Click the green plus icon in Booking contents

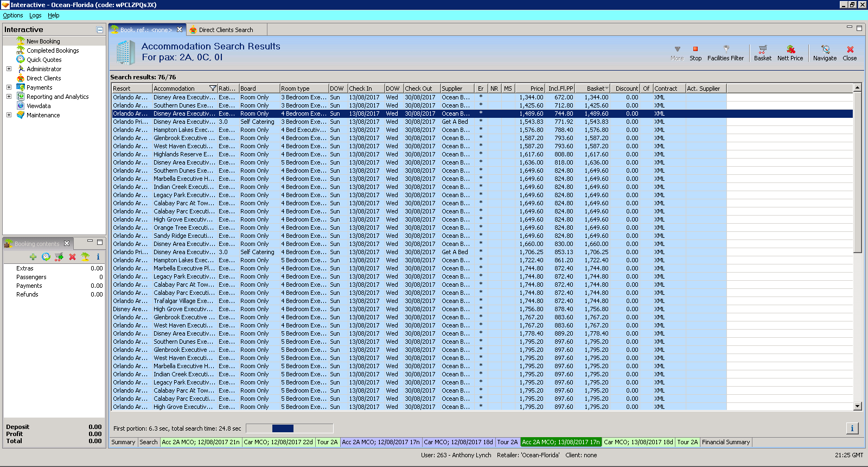coord(33,257)
